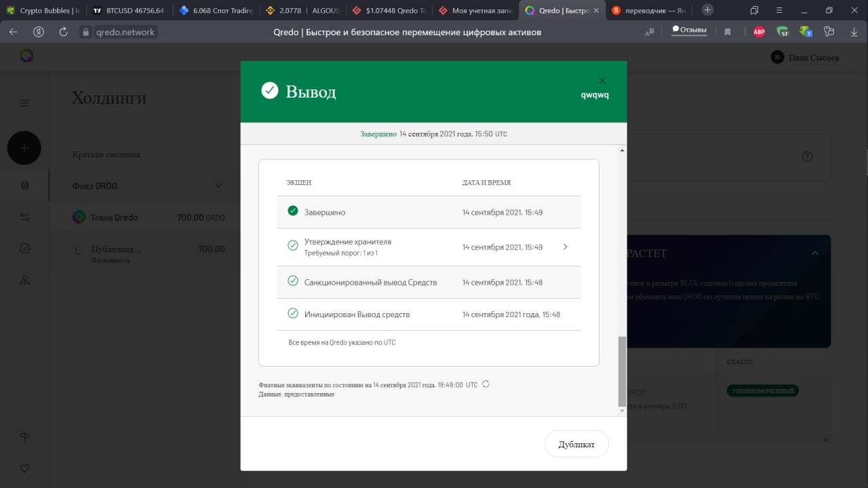Go back with browser back arrow

[13, 32]
